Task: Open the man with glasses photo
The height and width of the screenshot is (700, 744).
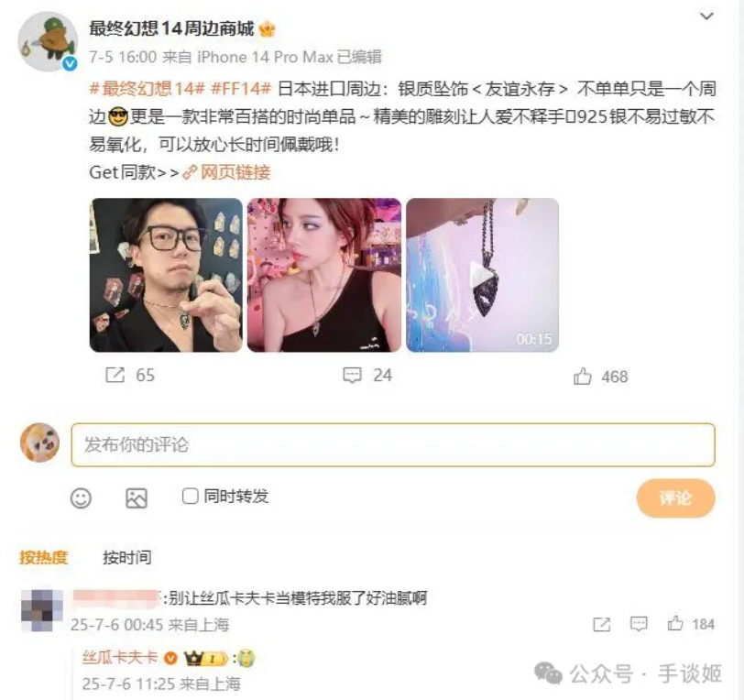Action: [x=166, y=275]
